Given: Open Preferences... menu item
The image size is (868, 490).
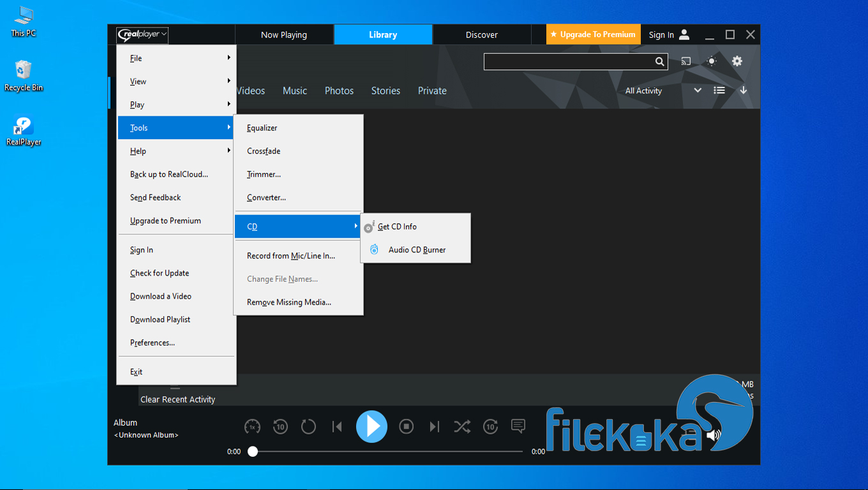Looking at the screenshot, I should (x=176, y=343).
